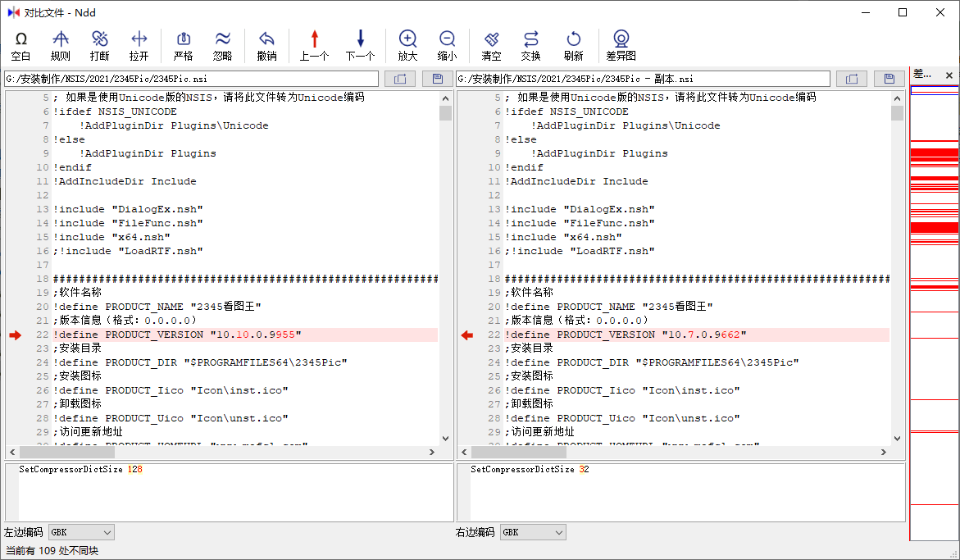Jump to next difference with 下一个
This screenshot has height=560, width=960.
click(x=360, y=46)
